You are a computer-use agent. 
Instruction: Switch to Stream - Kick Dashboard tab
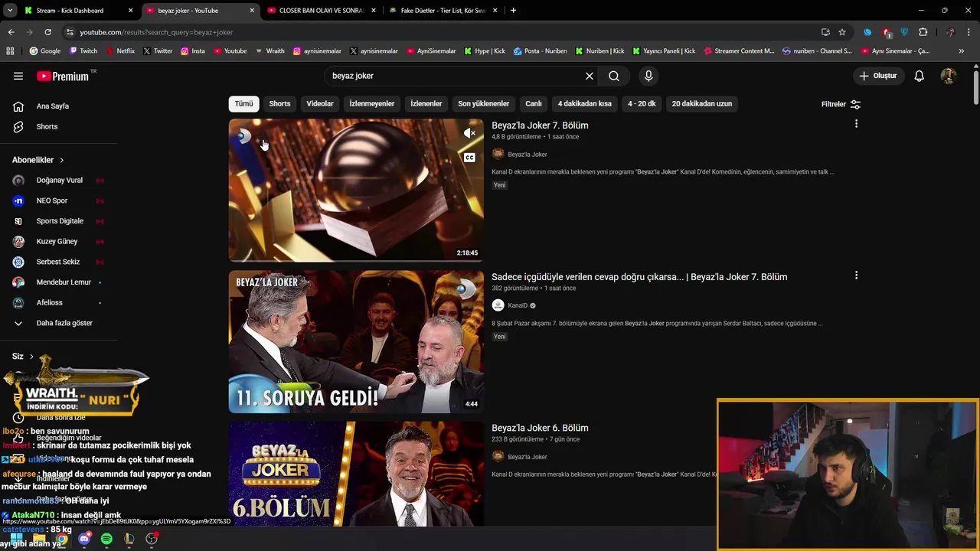(78, 11)
